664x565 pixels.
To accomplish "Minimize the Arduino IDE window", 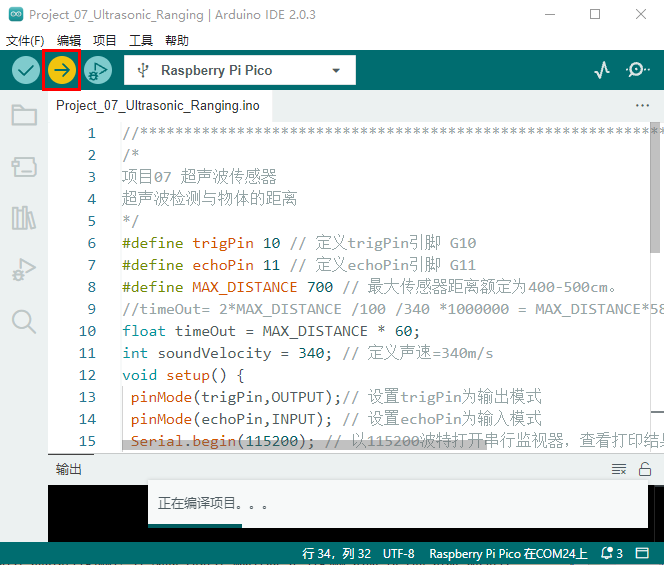I will click(550, 14).
